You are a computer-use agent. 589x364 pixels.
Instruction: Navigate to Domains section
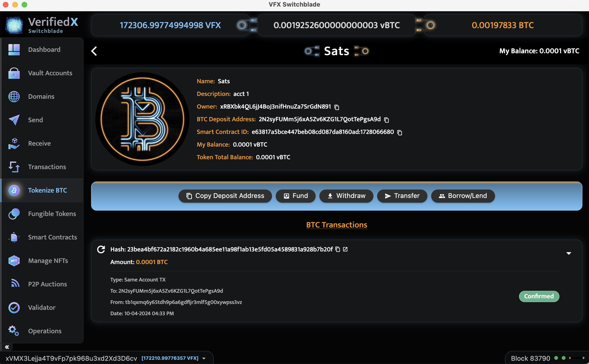click(42, 97)
